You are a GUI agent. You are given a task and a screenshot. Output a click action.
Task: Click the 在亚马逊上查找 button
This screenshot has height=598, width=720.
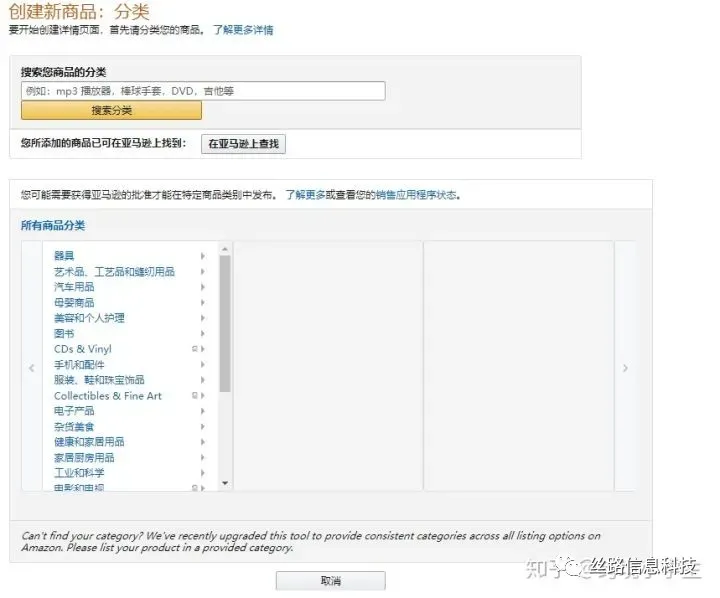click(243, 144)
